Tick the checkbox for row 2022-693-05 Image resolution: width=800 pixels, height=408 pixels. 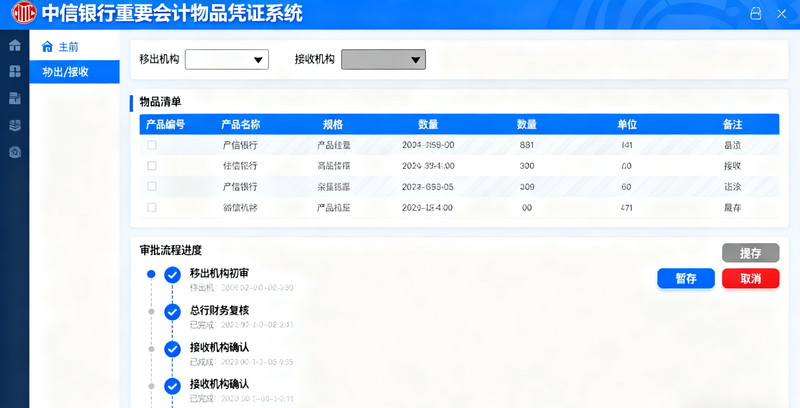[152, 187]
